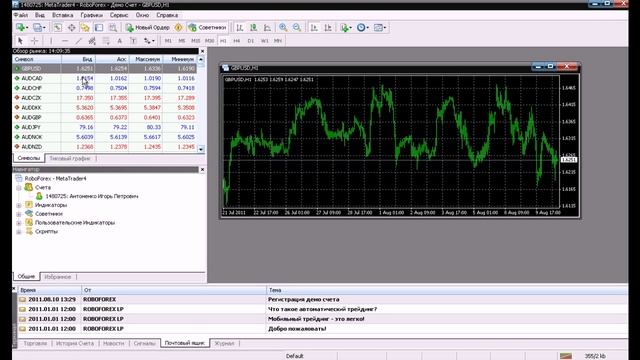
Task: Open the Файл menu
Action: pos(21,15)
